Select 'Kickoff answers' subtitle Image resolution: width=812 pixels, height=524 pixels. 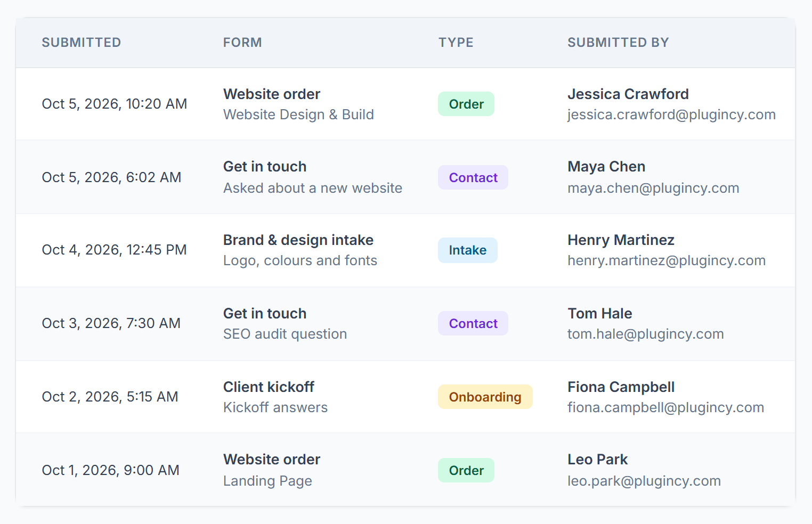click(275, 407)
